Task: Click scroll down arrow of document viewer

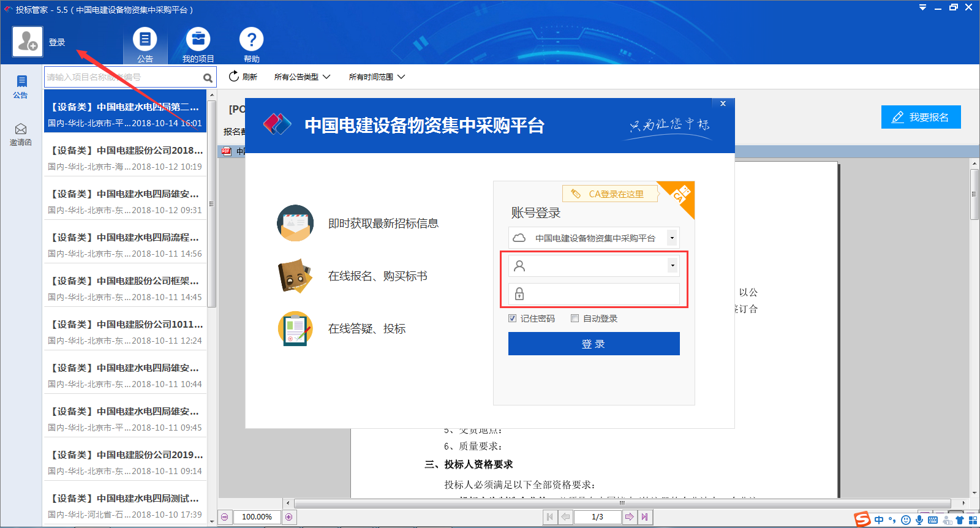Action: coord(974,492)
